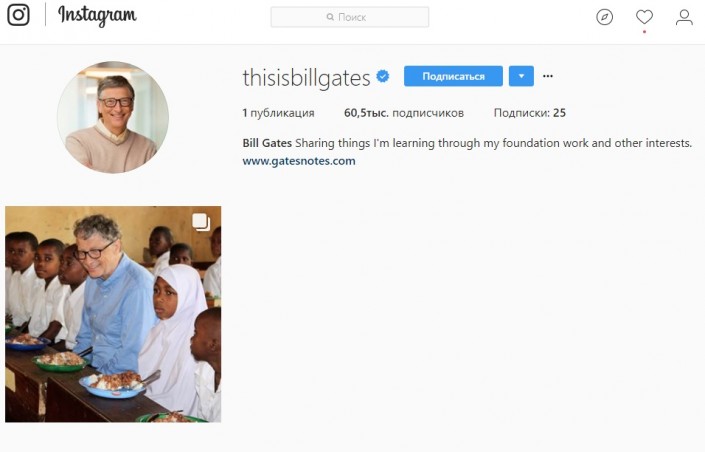The height and width of the screenshot is (452, 705).
Task: Open the three-dot options menu
Action: coord(548,76)
